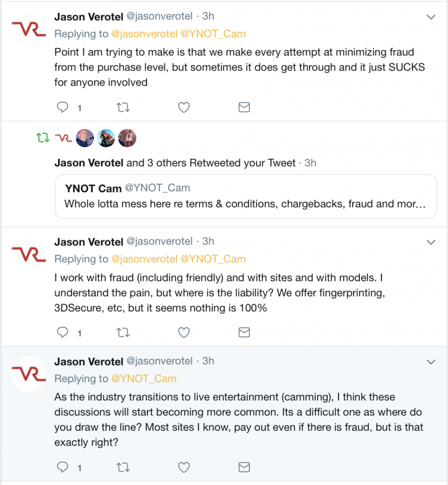Screen dimensions: 448x485
Task: Send the minimizing fraud tweet via direct message
Action: (244, 108)
